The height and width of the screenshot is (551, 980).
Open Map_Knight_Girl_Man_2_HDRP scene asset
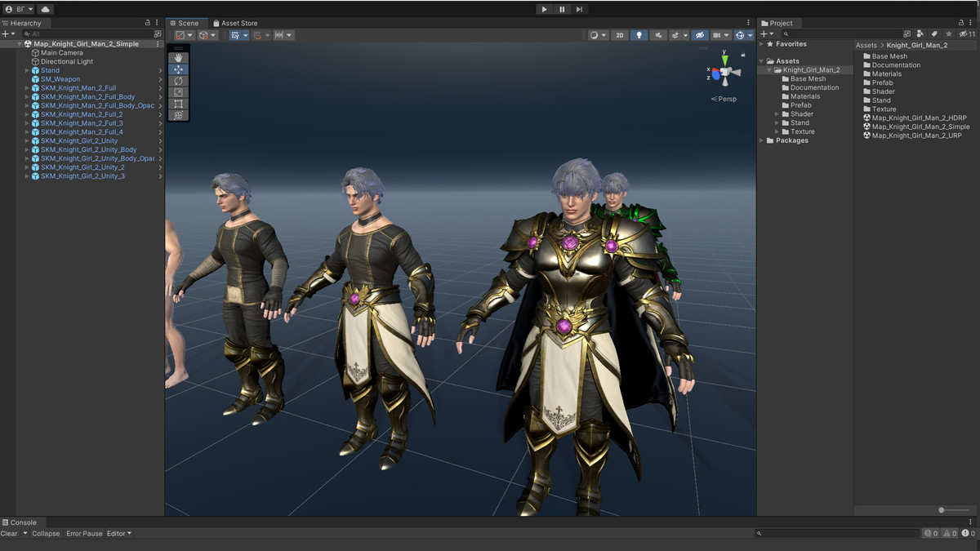pos(915,118)
